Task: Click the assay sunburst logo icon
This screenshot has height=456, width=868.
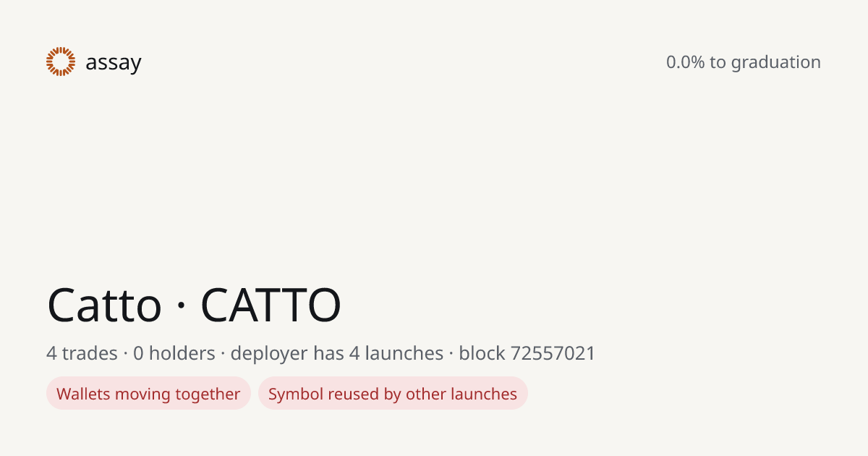Action: (61, 62)
